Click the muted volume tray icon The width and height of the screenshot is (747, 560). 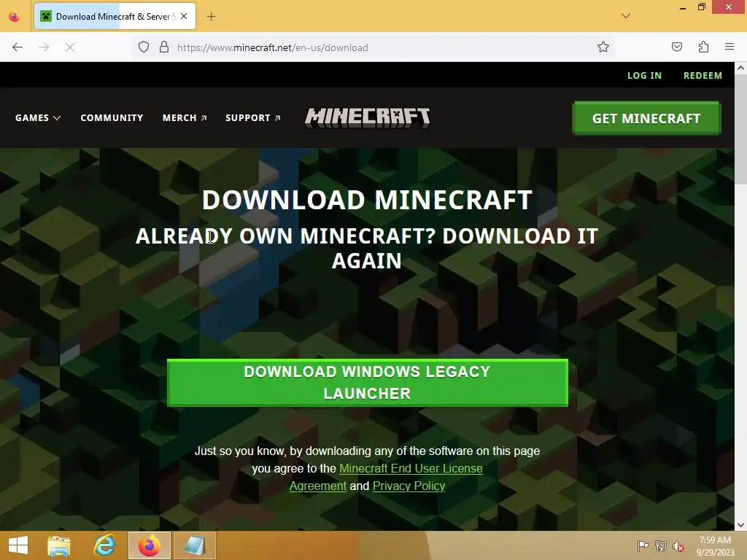pyautogui.click(x=678, y=546)
